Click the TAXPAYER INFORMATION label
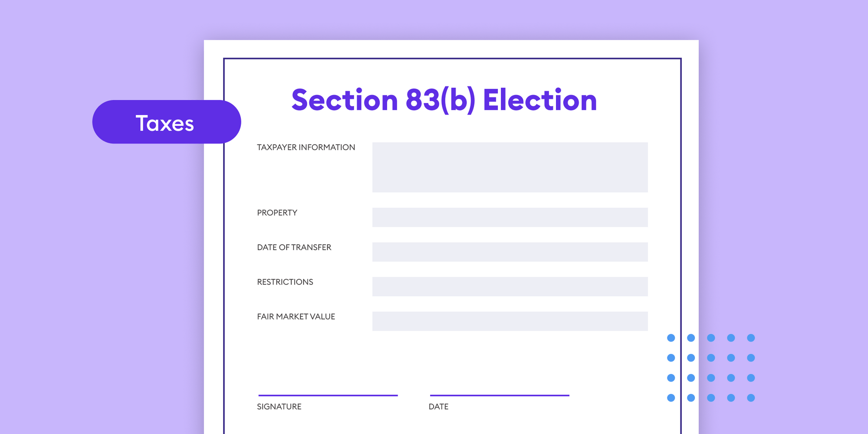The width and height of the screenshot is (868, 434). click(306, 148)
